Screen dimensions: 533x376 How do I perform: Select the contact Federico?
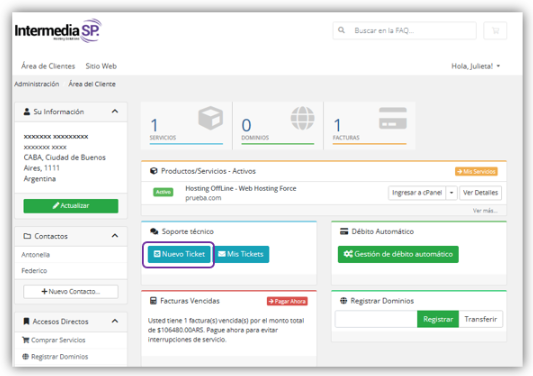(34, 271)
